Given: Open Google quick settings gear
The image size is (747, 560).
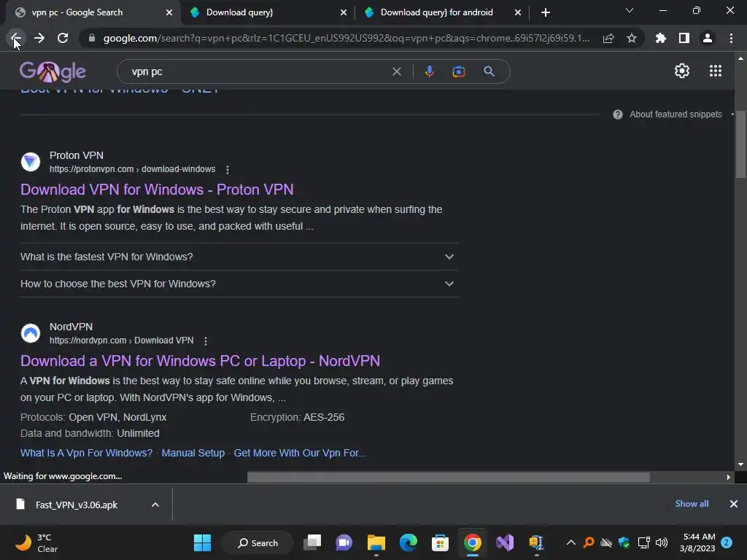Looking at the screenshot, I should (682, 71).
